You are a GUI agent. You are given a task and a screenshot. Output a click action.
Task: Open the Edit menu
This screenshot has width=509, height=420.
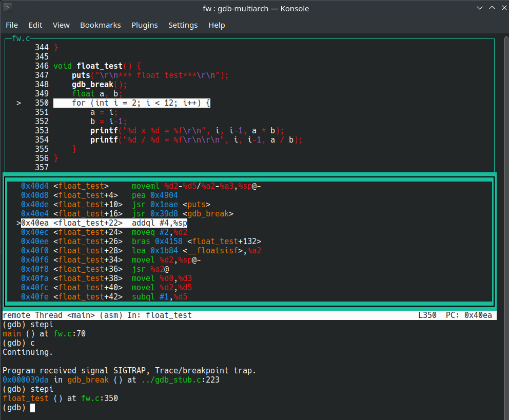(35, 25)
